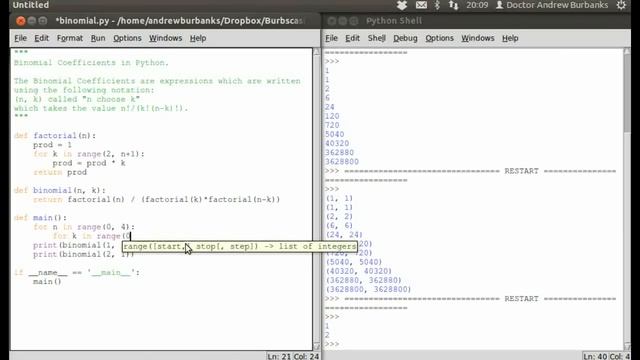The width and height of the screenshot is (640, 360).
Task: Open the Edit menu in binomial.py editor
Action: pyautogui.click(x=41, y=38)
